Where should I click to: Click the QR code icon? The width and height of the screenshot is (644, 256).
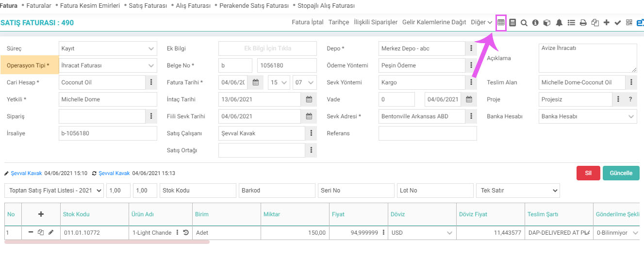tap(629, 22)
